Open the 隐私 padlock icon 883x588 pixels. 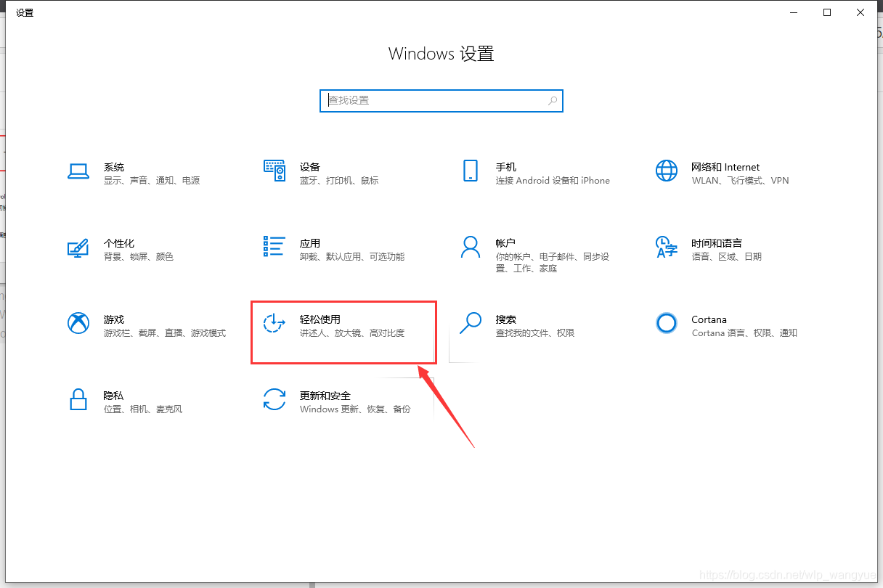78,399
